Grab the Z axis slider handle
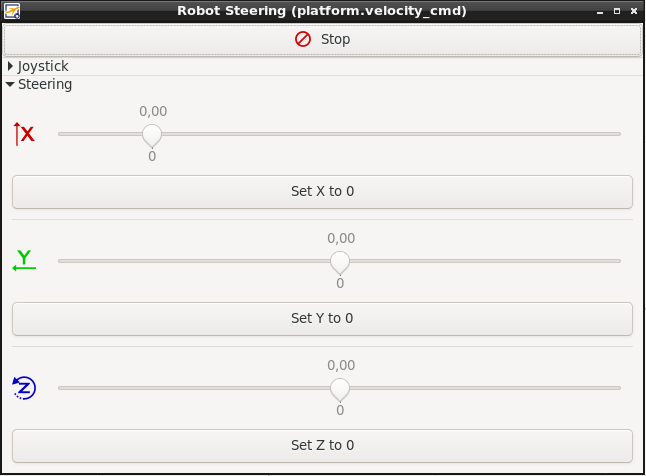This screenshot has height=476, width=646. click(340, 388)
